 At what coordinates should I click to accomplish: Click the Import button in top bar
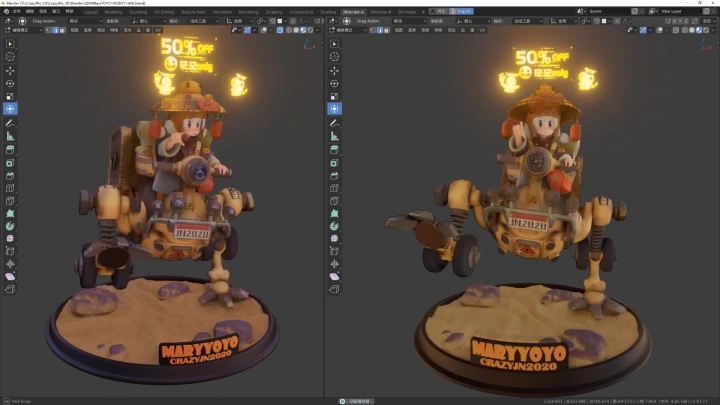(461, 11)
